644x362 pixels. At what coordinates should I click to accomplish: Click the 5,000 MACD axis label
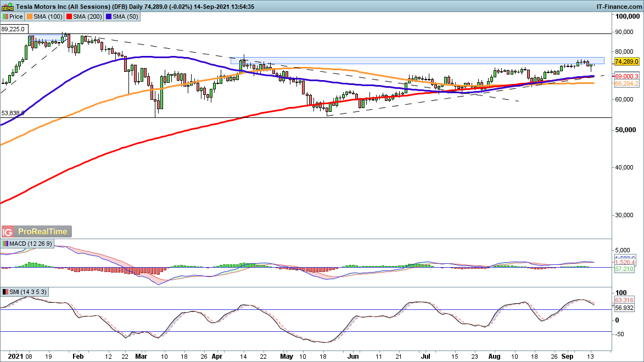click(x=623, y=250)
